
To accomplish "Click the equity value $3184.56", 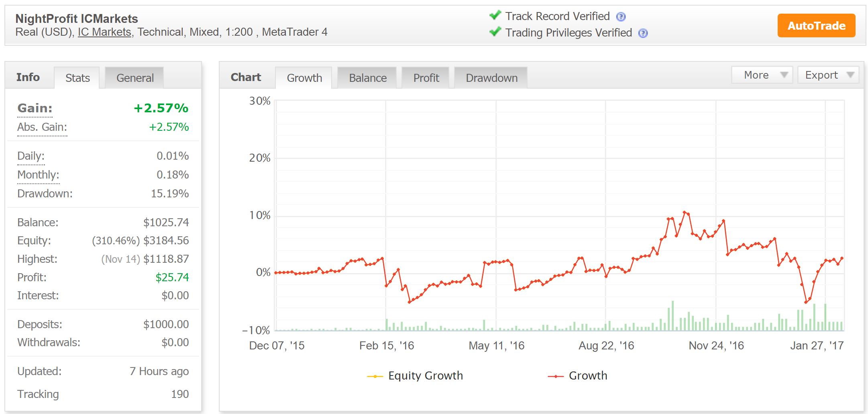I will click(x=166, y=241).
